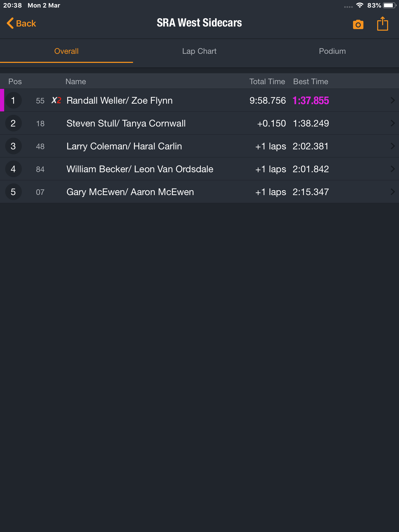Select the Overall tab

pyautogui.click(x=66, y=51)
